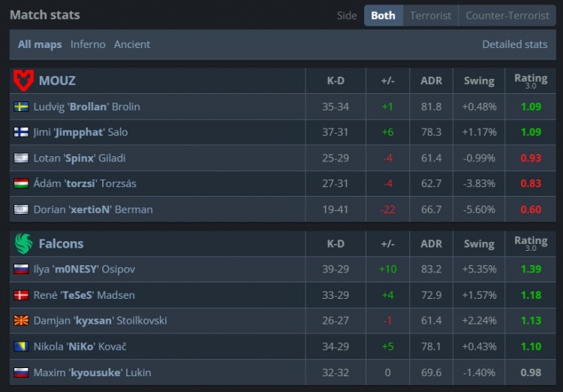Click the Macedonian flag beside kyxsan
This screenshot has height=392, width=563.
(21, 321)
